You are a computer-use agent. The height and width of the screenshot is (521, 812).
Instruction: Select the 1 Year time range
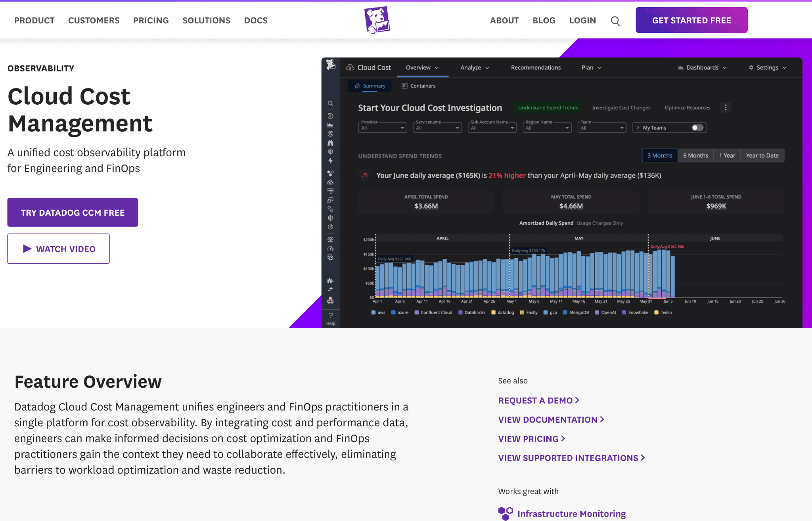coord(727,155)
